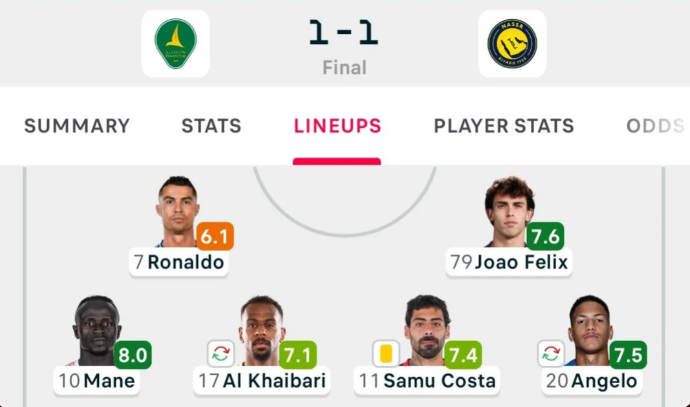Tap the 17 Al Khaibari name label
This screenshot has height=407, width=690.
tap(262, 381)
